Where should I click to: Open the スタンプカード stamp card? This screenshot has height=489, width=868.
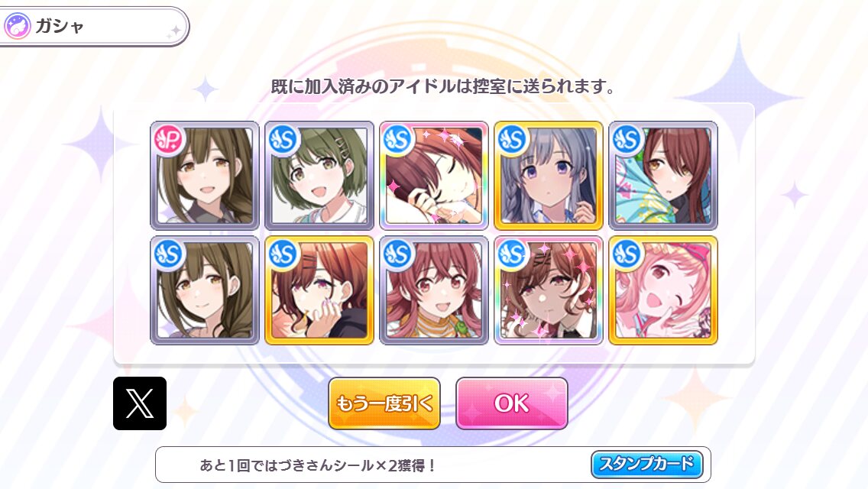(x=646, y=464)
